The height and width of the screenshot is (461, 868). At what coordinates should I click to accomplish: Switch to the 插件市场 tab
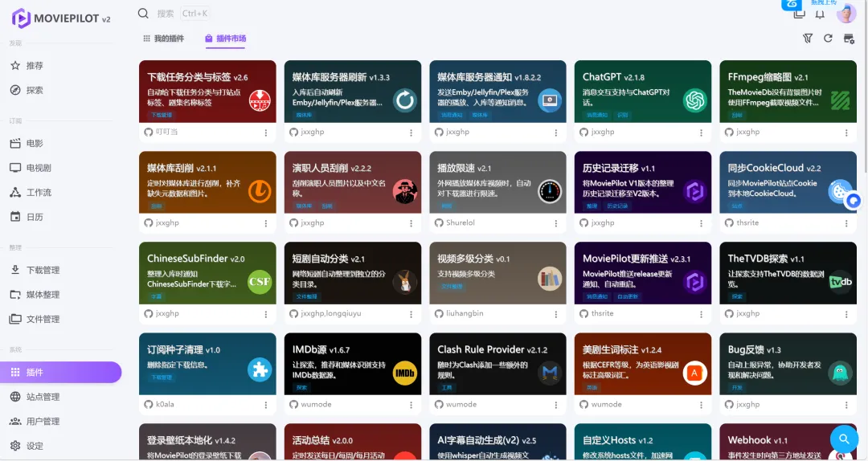225,39
